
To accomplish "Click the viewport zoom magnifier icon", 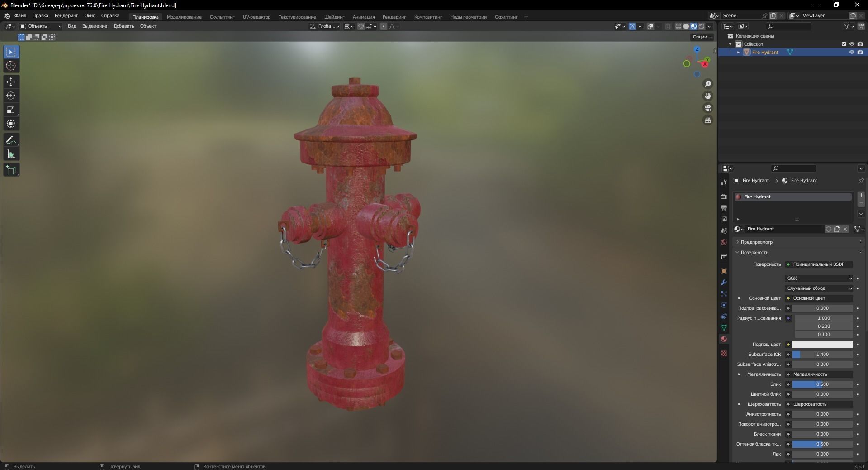I will point(708,84).
